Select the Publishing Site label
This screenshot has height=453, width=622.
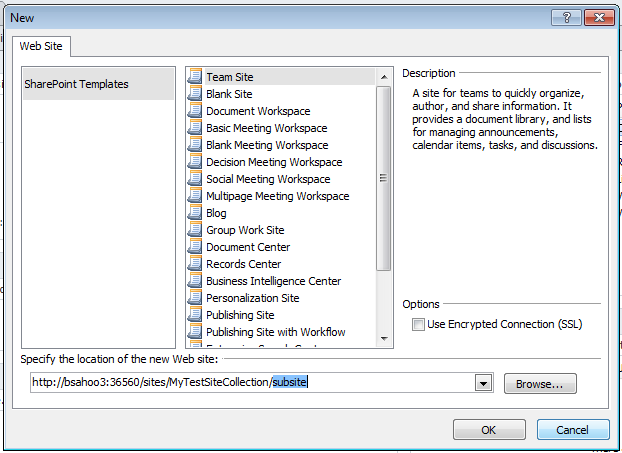pyautogui.click(x=240, y=315)
